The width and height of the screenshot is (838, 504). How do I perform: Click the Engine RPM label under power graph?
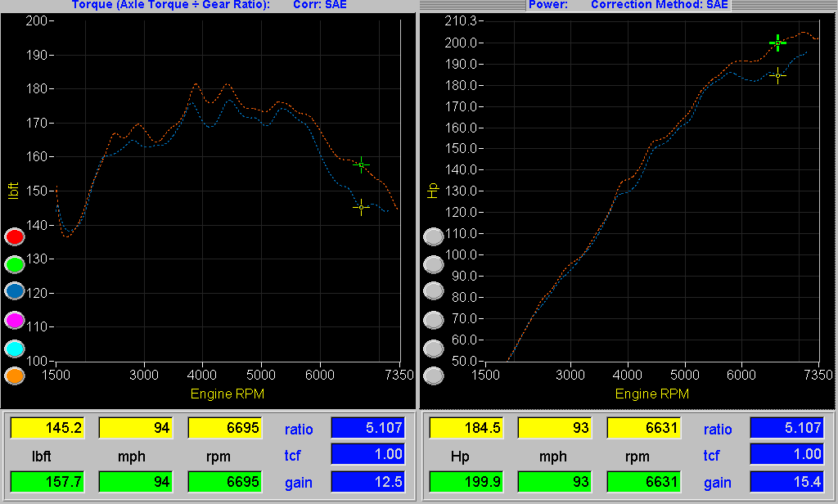pos(652,394)
